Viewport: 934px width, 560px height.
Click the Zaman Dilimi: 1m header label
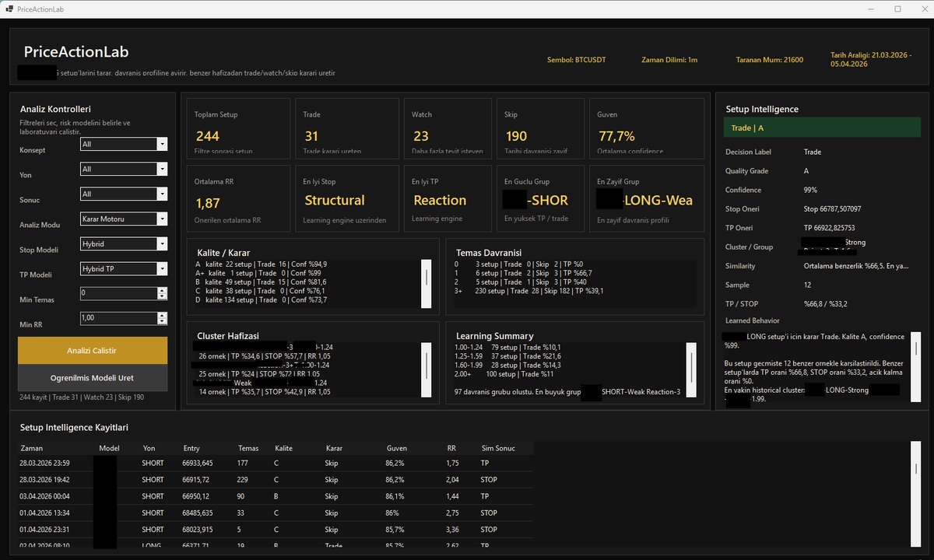coord(669,60)
